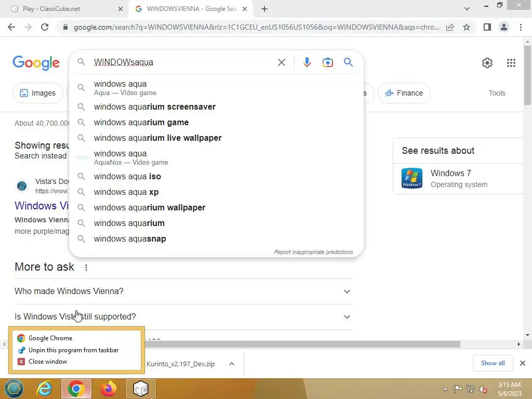Filter results by Finance

click(404, 93)
